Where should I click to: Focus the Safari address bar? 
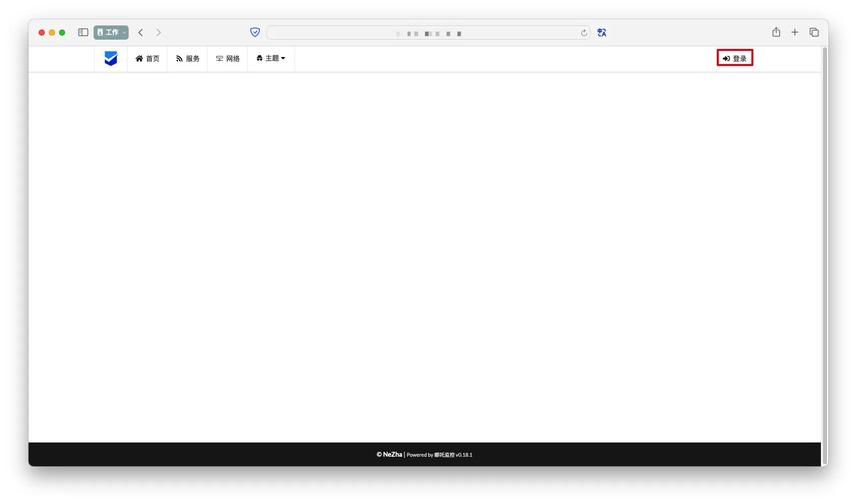pyautogui.click(x=422, y=33)
